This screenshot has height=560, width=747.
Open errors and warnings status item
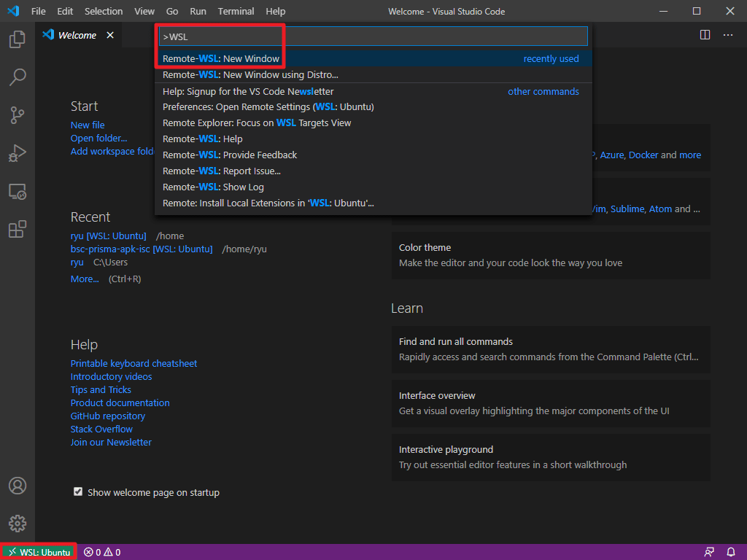tap(102, 552)
